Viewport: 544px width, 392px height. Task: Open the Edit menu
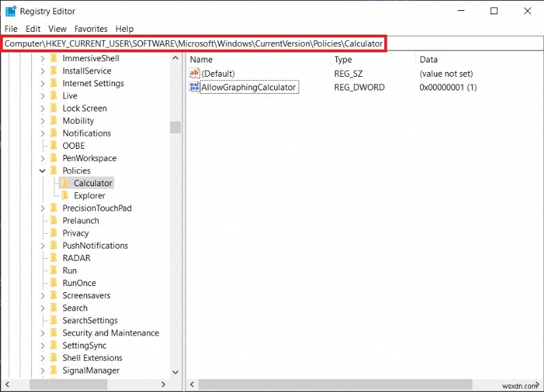tap(33, 29)
